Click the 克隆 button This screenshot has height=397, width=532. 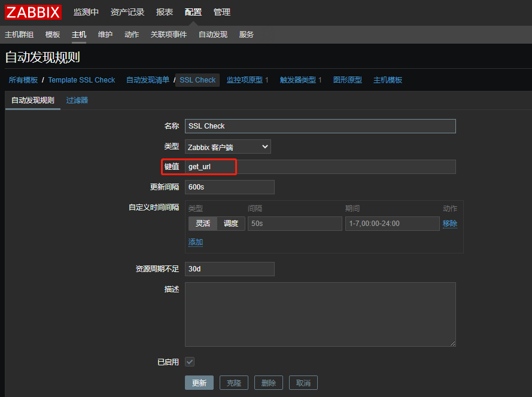(234, 383)
